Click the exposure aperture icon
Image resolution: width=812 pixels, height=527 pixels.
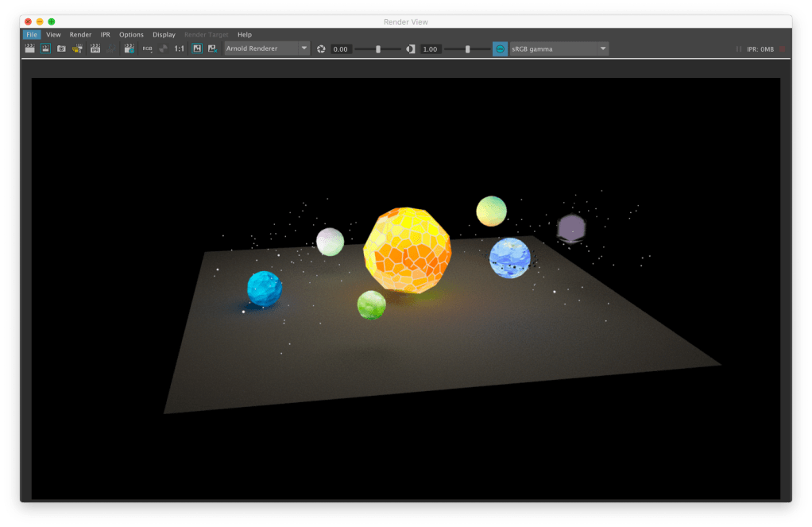click(321, 49)
